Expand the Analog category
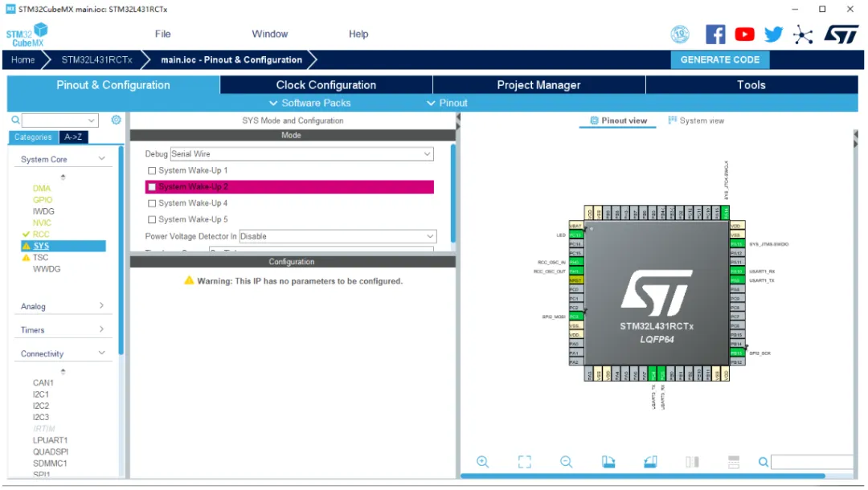The height and width of the screenshot is (490, 868). [x=102, y=306]
